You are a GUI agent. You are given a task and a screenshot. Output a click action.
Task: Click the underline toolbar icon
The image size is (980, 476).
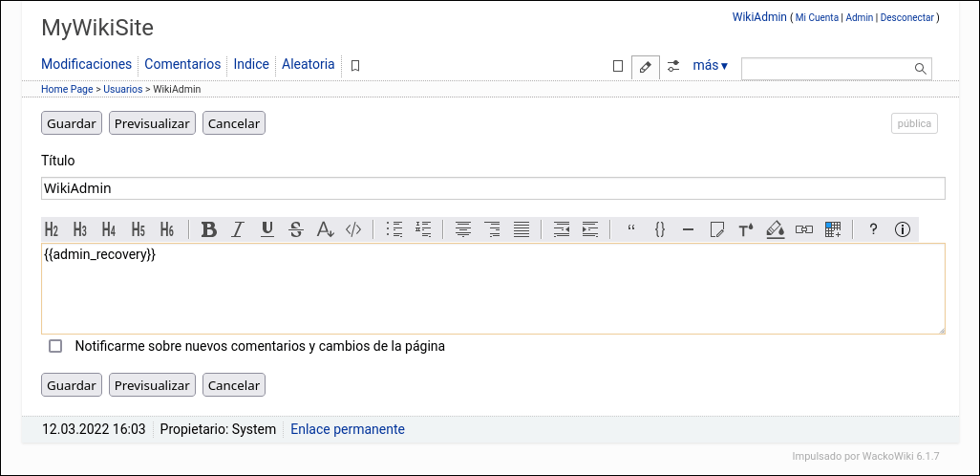267,229
